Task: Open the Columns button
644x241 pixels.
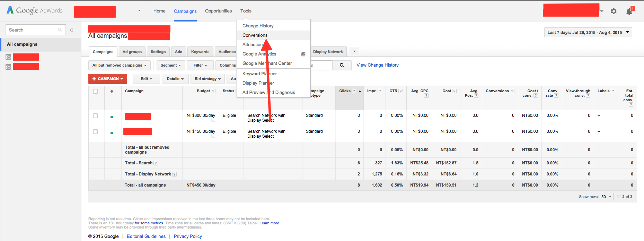Action: 227,65
